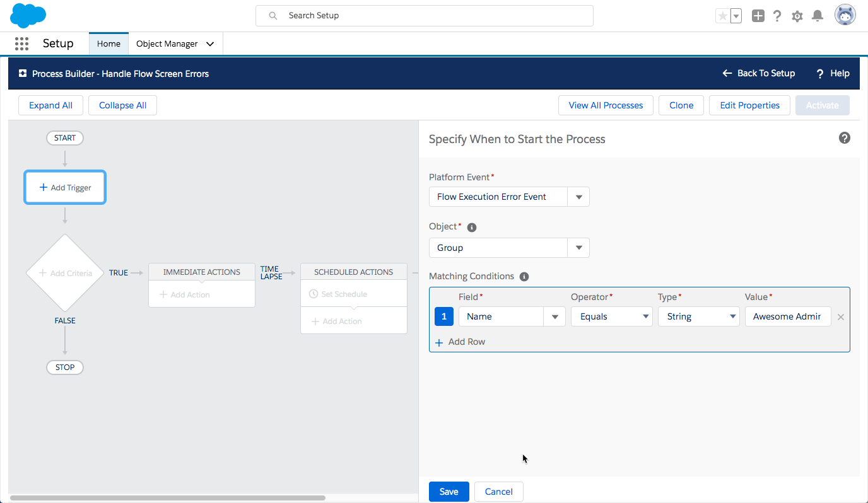868x503 pixels.
Task: Open the Platform Event dropdown
Action: click(578, 197)
